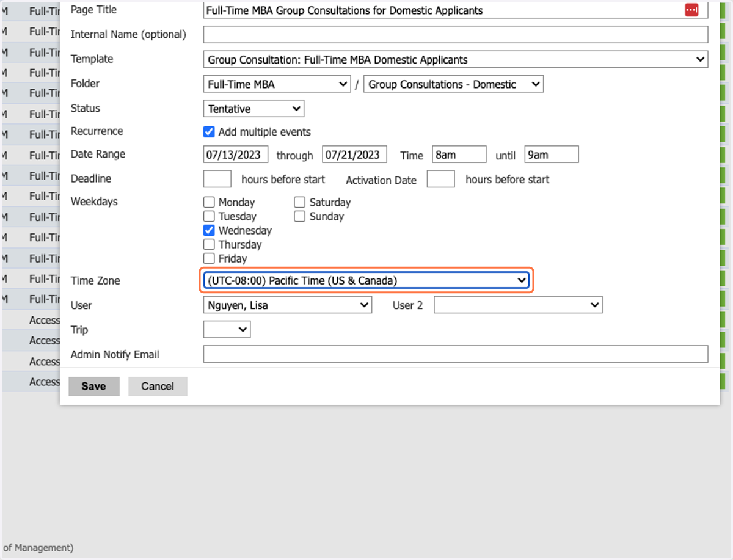The width and height of the screenshot is (733, 560).
Task: Click the Internal Name input field
Action: click(x=455, y=35)
